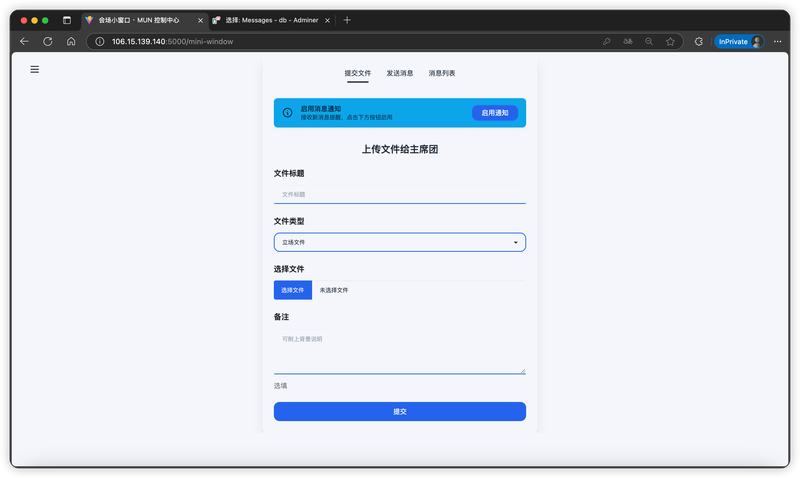Open browser extensions icon

(x=699, y=41)
